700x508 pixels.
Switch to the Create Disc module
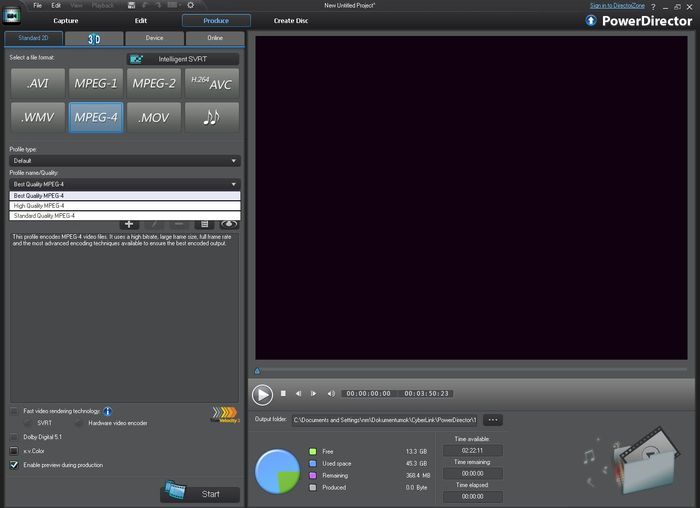[x=291, y=21]
